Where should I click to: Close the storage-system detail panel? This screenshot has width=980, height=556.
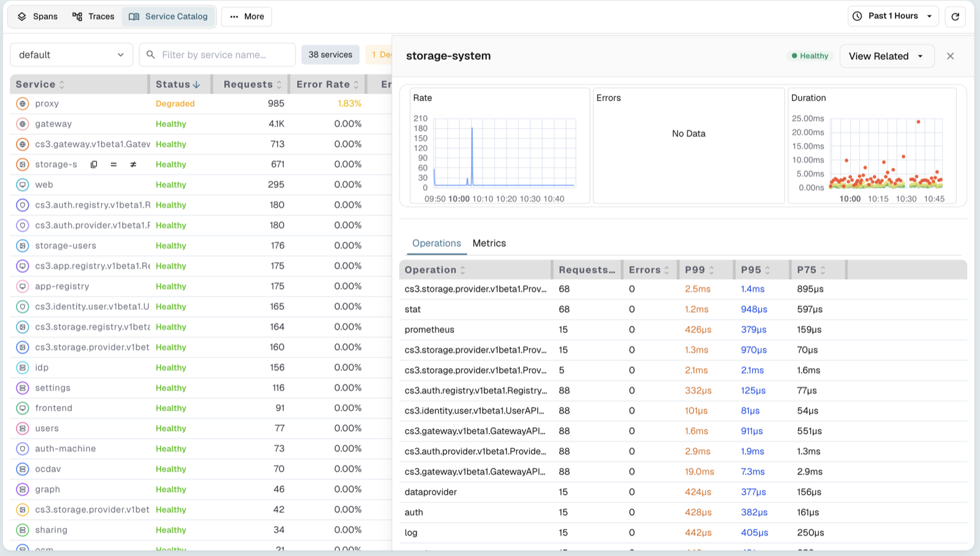coord(951,56)
